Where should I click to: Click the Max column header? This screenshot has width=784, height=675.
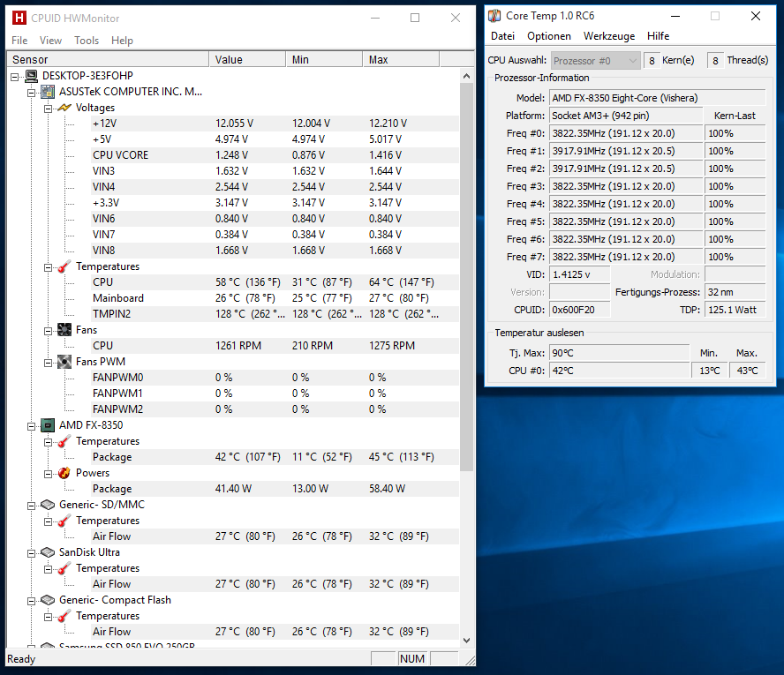click(401, 59)
